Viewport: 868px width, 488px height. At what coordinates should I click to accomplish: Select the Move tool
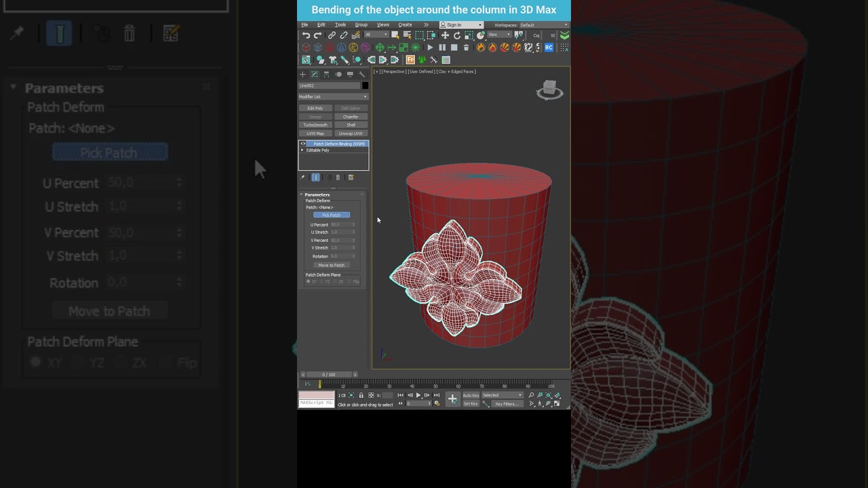pyautogui.click(x=445, y=35)
